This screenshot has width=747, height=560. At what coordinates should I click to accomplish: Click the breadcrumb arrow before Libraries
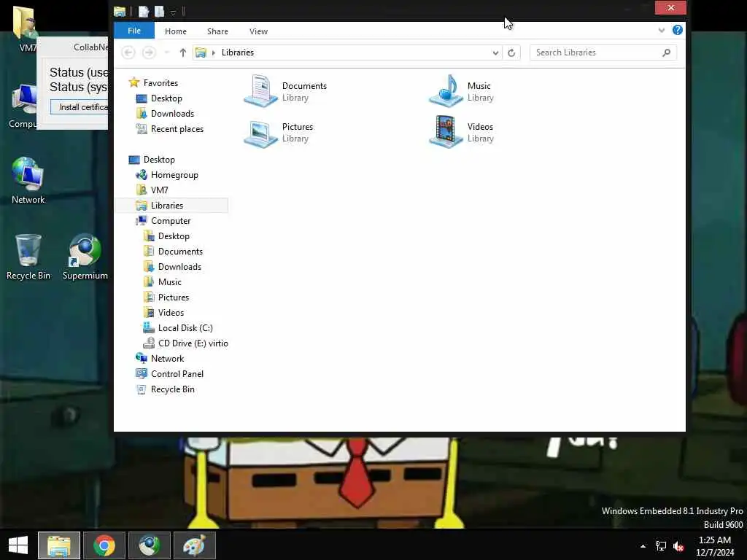(x=214, y=52)
